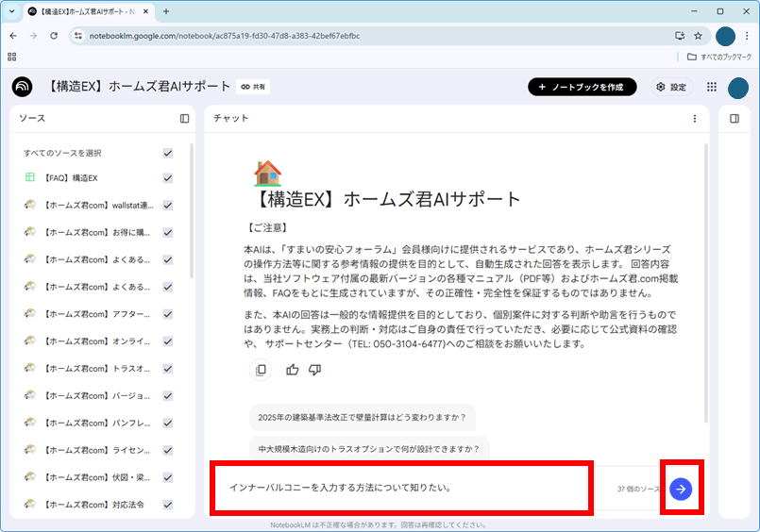The height and width of the screenshot is (532, 760).
Task: Click the NotebookLM logo icon
Action: [x=23, y=87]
